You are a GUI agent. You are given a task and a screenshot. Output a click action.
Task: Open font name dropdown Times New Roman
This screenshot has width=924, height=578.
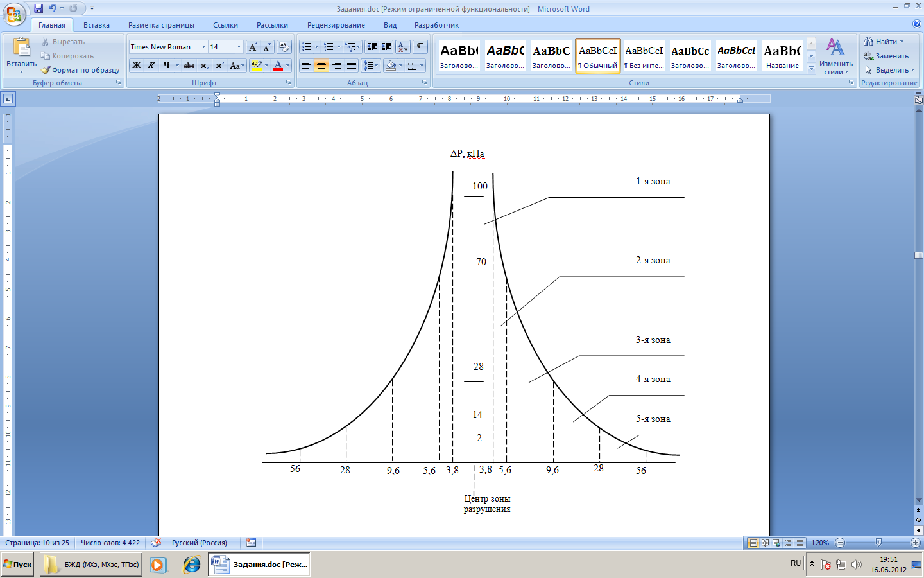203,47
